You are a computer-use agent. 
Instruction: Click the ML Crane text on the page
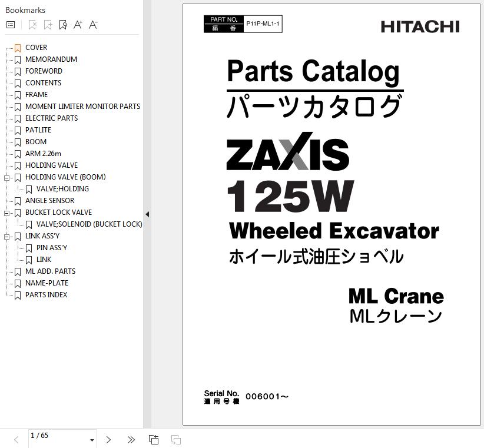pyautogui.click(x=396, y=296)
